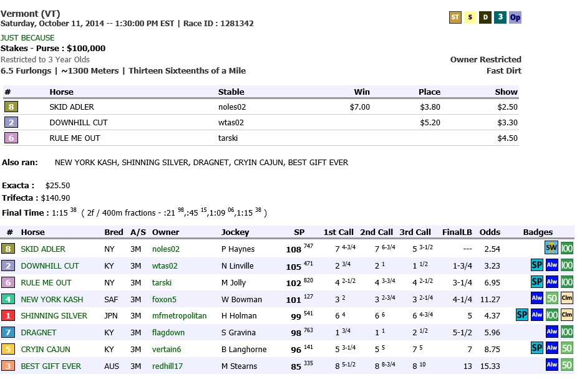Click the SW badge for Skid Adler
The image size is (577, 392).
click(551, 248)
